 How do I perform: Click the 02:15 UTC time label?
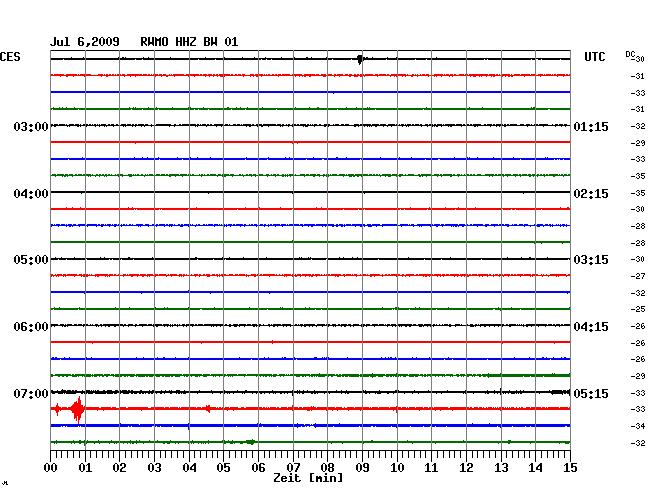(591, 194)
